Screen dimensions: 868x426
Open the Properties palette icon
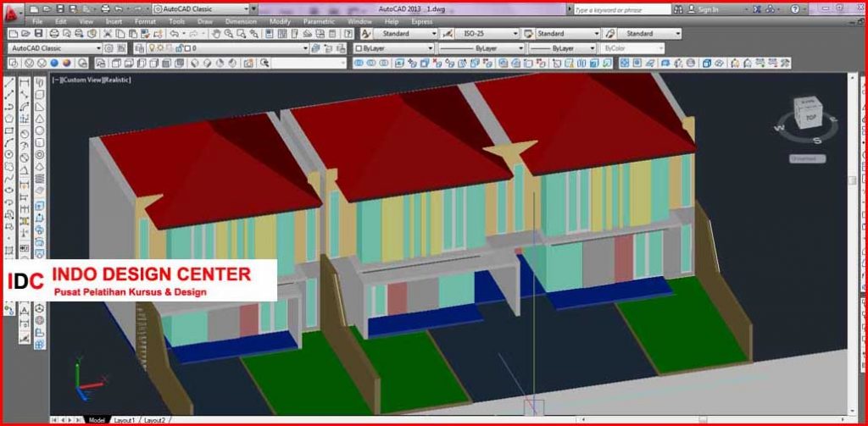[x=269, y=34]
